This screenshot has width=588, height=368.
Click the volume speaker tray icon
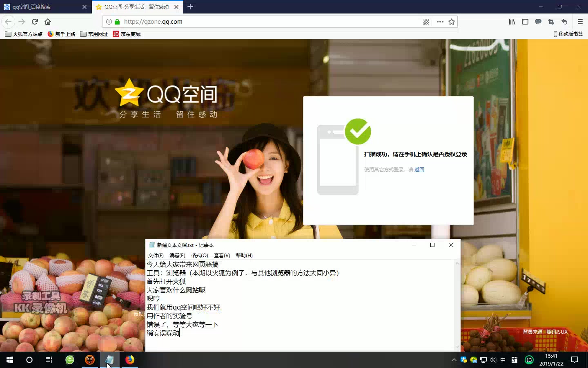[493, 360]
